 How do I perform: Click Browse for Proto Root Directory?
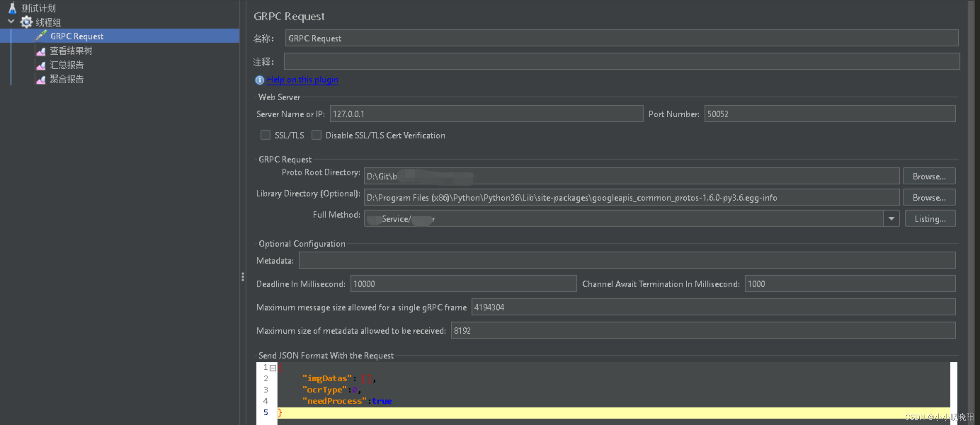(929, 176)
